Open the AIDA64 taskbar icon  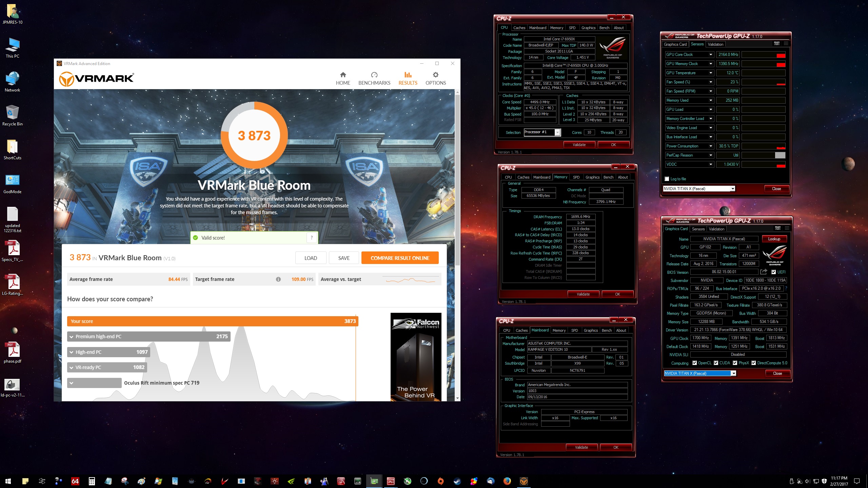click(75, 481)
